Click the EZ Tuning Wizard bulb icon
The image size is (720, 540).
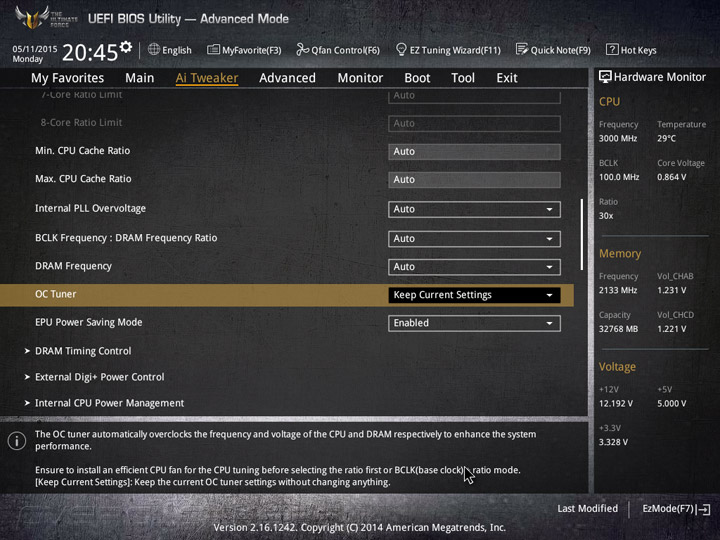click(x=401, y=50)
